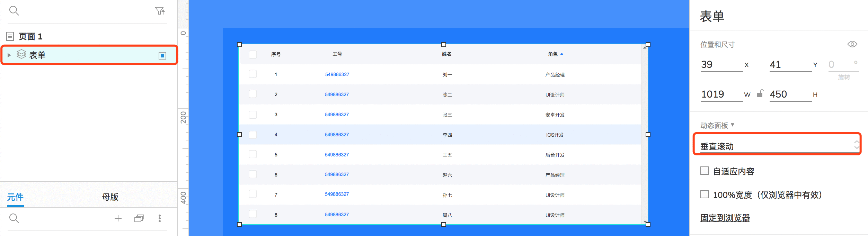
Task: Expand the 动态面板 section dropdown arrow
Action: (x=733, y=125)
